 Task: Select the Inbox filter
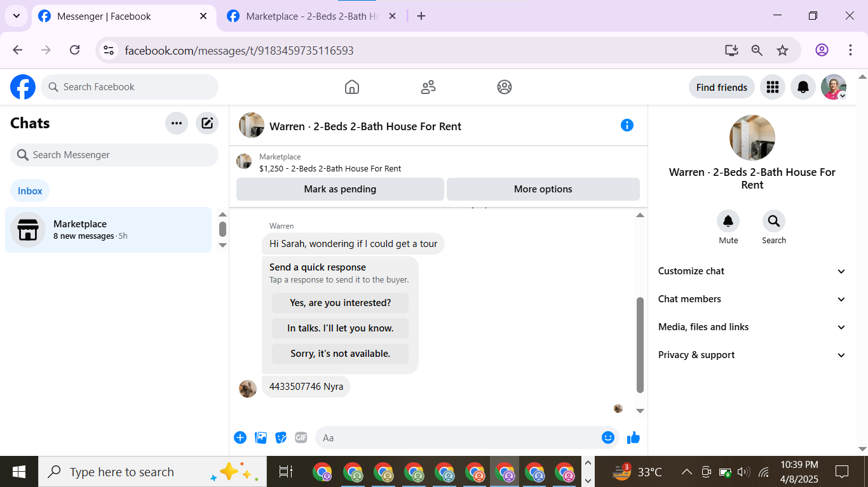[30, 190]
